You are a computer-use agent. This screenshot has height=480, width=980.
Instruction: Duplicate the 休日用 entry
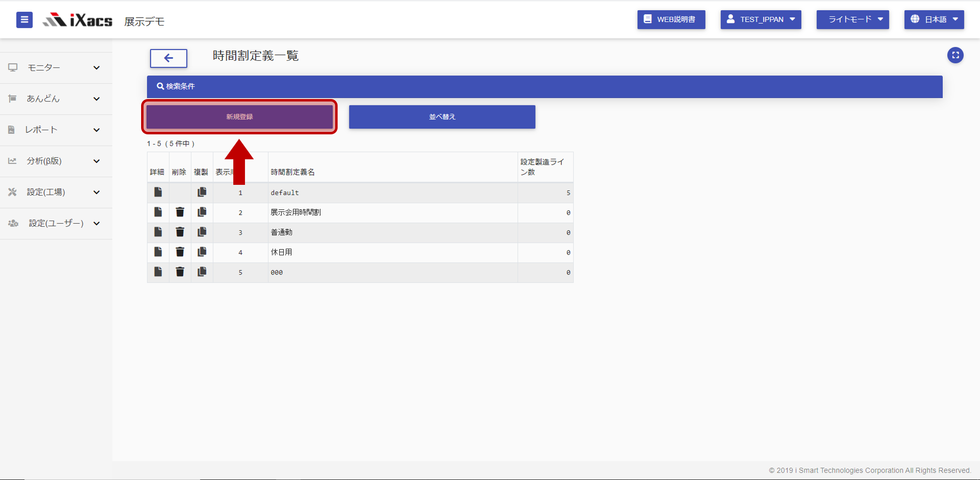[x=202, y=252]
